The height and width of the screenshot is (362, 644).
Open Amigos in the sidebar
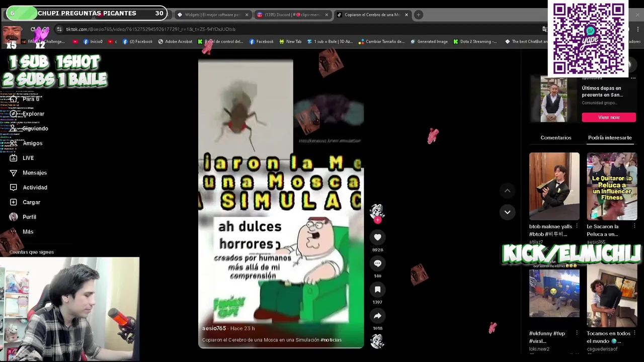32,143
